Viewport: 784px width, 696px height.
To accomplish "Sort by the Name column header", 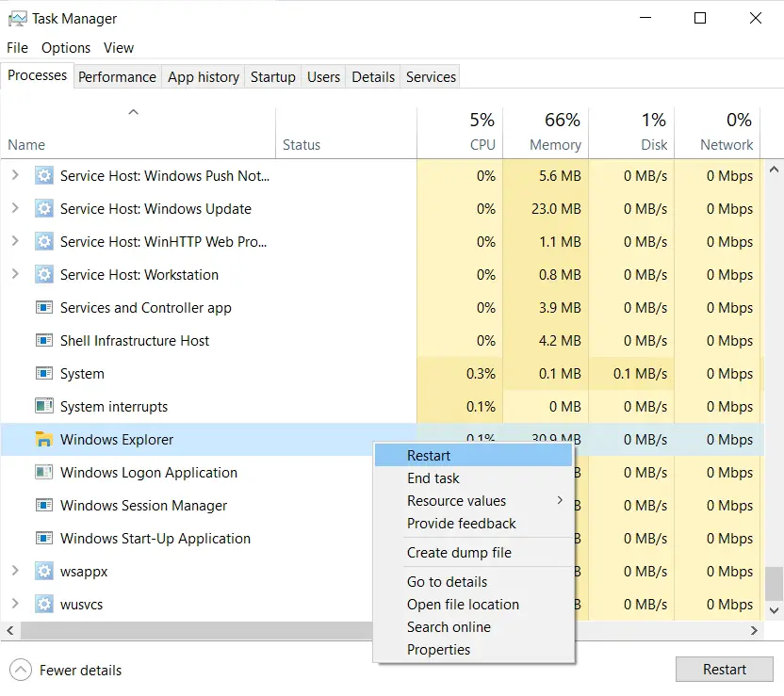I will click(x=138, y=133).
